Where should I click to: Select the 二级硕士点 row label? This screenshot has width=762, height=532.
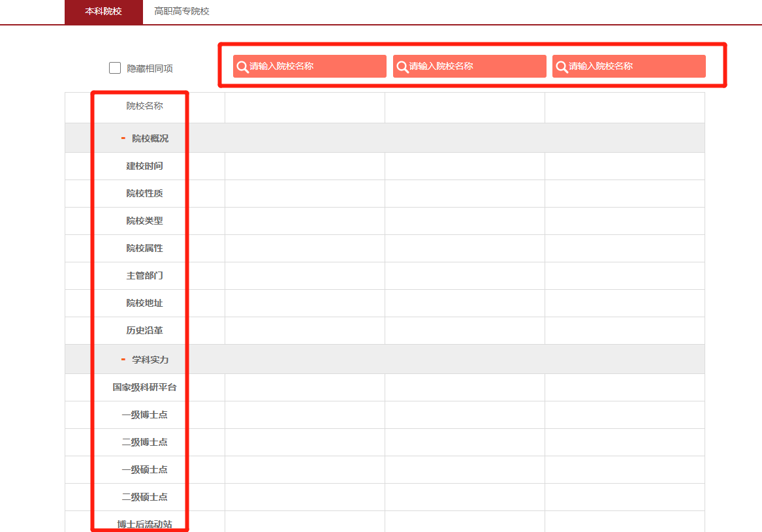[x=144, y=497]
